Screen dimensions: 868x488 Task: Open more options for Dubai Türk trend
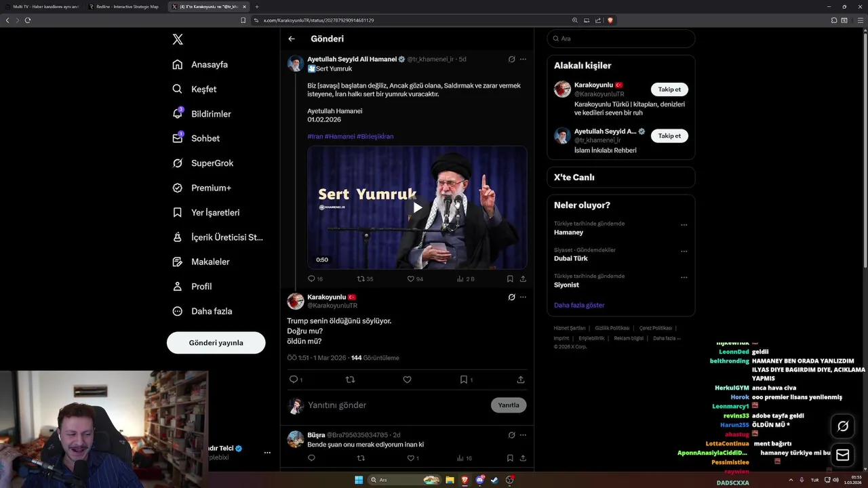tap(684, 251)
